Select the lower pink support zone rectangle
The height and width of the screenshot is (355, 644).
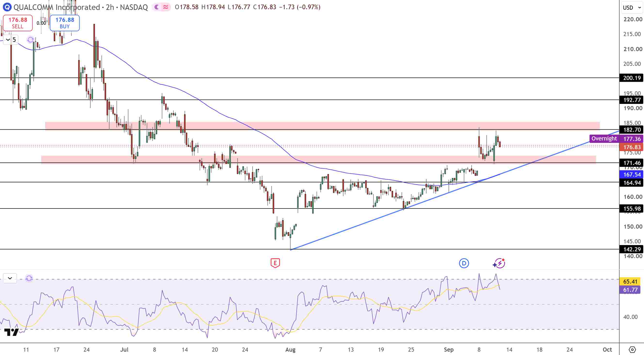318,160
